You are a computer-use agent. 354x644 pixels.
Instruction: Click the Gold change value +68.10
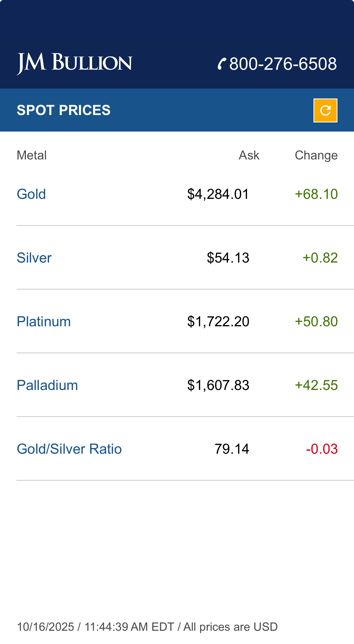316,194
